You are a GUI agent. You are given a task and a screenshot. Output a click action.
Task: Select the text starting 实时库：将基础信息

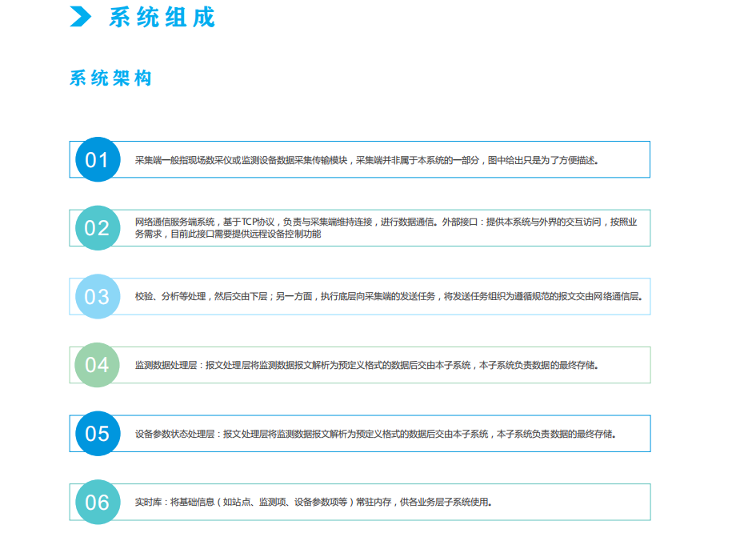[x=314, y=503]
